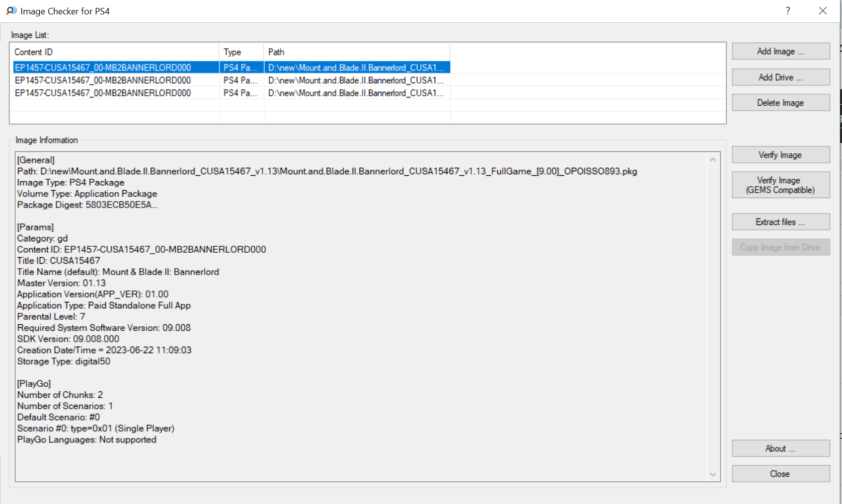Click the PlayGo Languages: Not supported line

tap(87, 439)
